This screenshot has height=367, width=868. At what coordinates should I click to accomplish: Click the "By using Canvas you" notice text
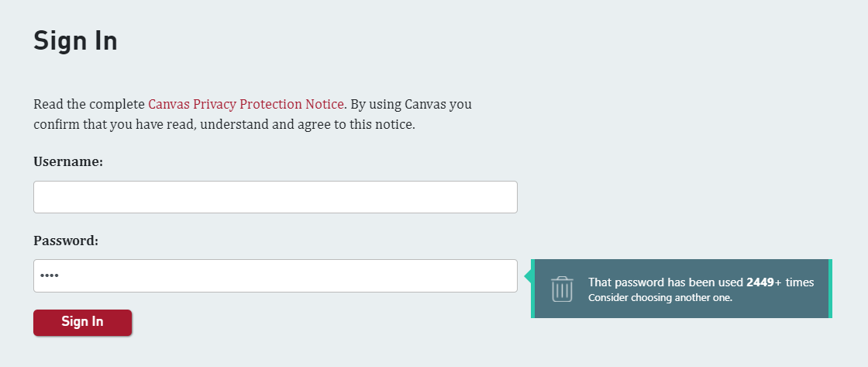tap(412, 104)
